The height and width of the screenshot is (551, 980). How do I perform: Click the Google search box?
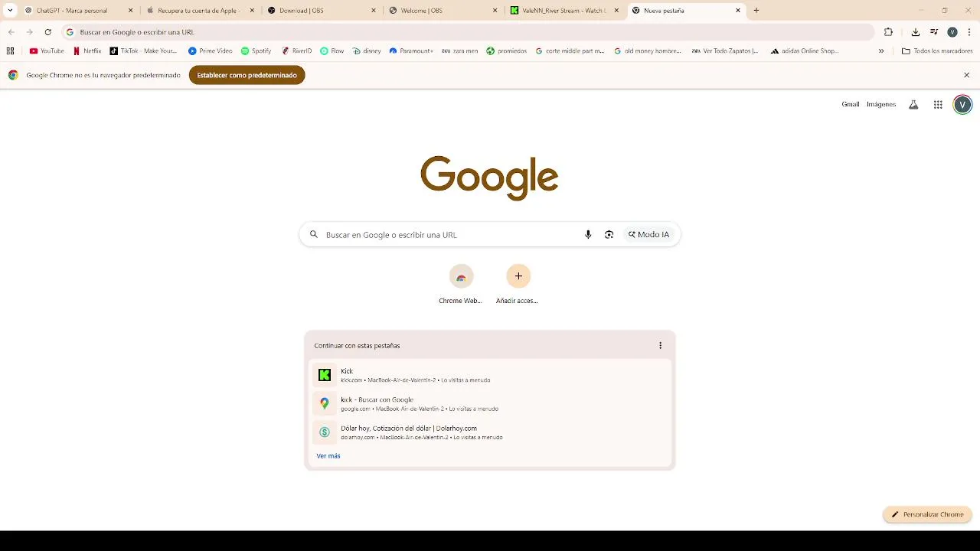pyautogui.click(x=490, y=235)
